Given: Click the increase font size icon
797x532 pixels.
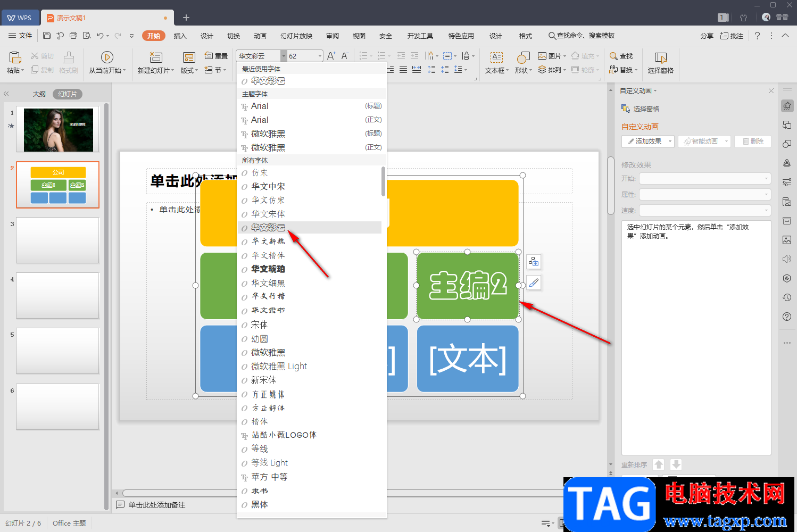Looking at the screenshot, I should pyautogui.click(x=331, y=56).
